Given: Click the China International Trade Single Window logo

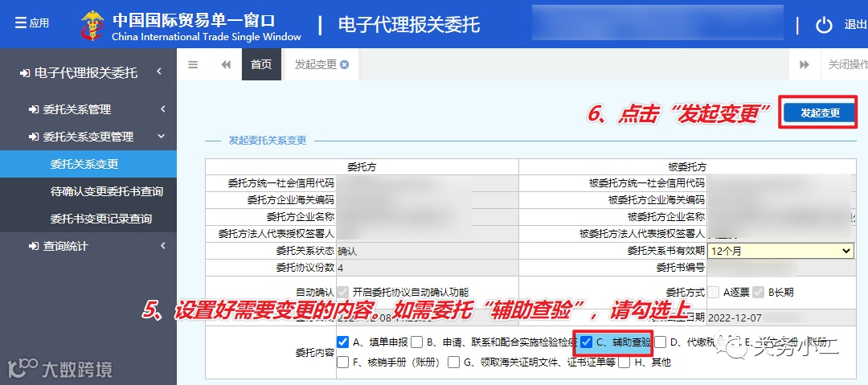Looking at the screenshot, I should 92,26.
